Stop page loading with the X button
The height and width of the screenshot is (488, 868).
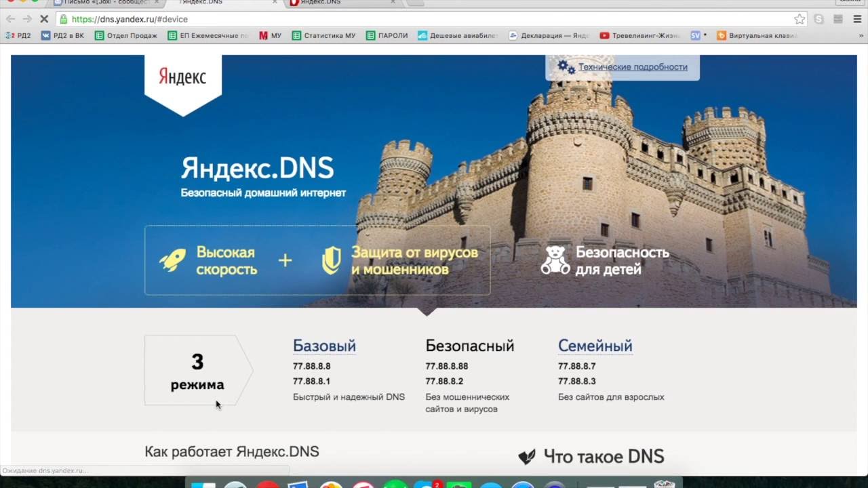point(44,19)
